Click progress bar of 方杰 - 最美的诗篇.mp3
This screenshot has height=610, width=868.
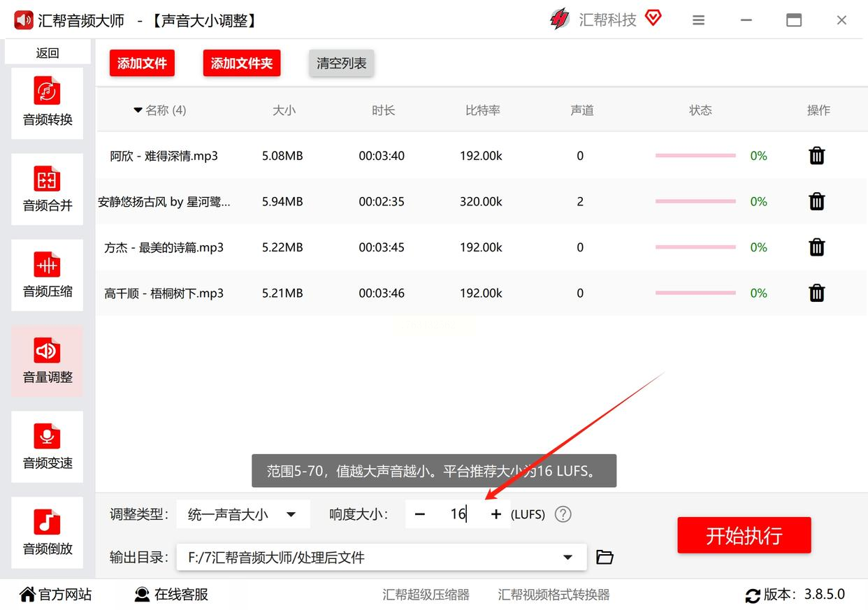pyautogui.click(x=695, y=247)
